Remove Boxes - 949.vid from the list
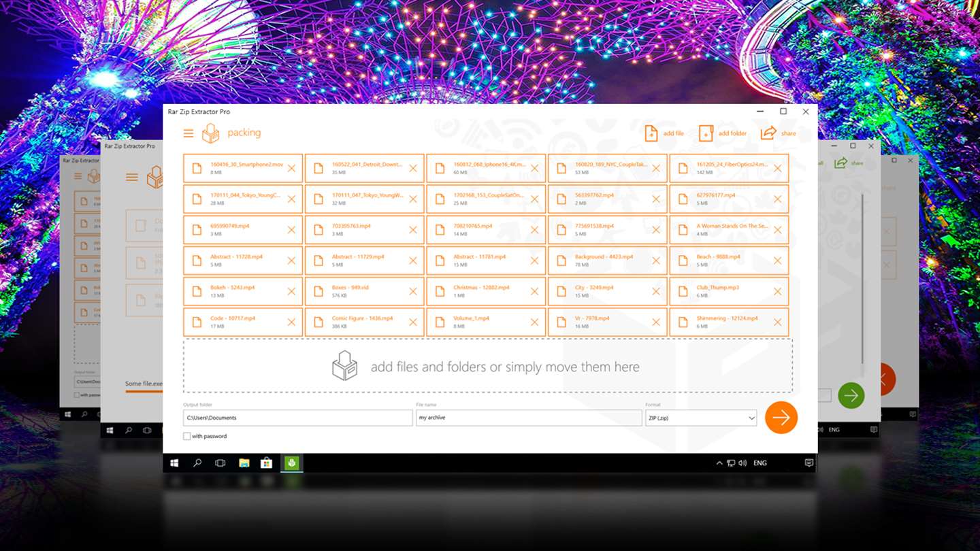 tap(413, 291)
